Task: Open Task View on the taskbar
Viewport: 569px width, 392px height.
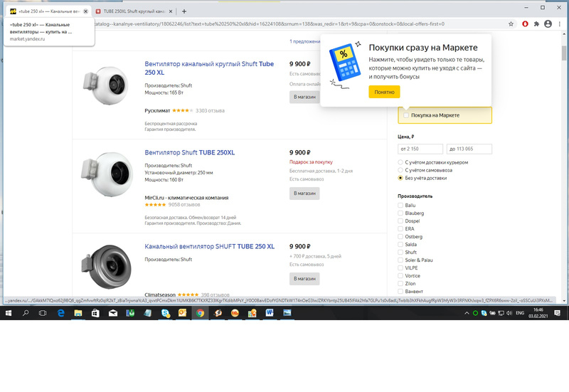Action: (43, 313)
